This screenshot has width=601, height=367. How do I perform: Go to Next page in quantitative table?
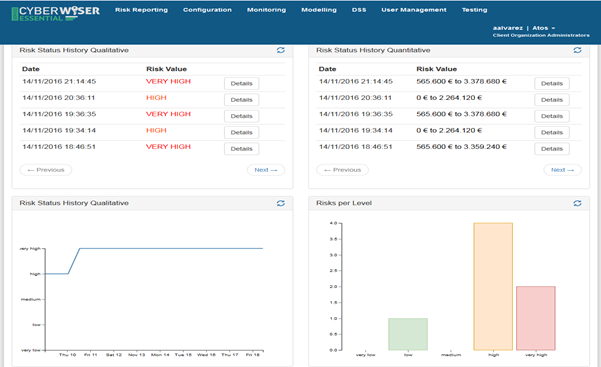[x=562, y=170]
